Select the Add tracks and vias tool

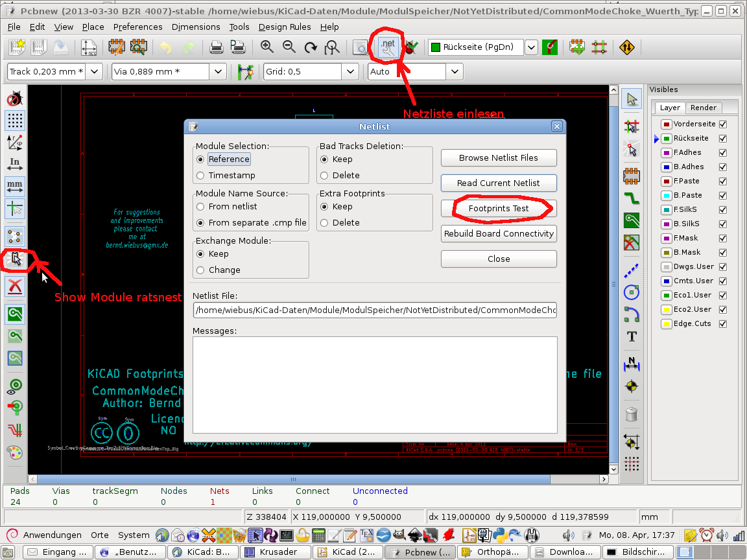(632, 198)
